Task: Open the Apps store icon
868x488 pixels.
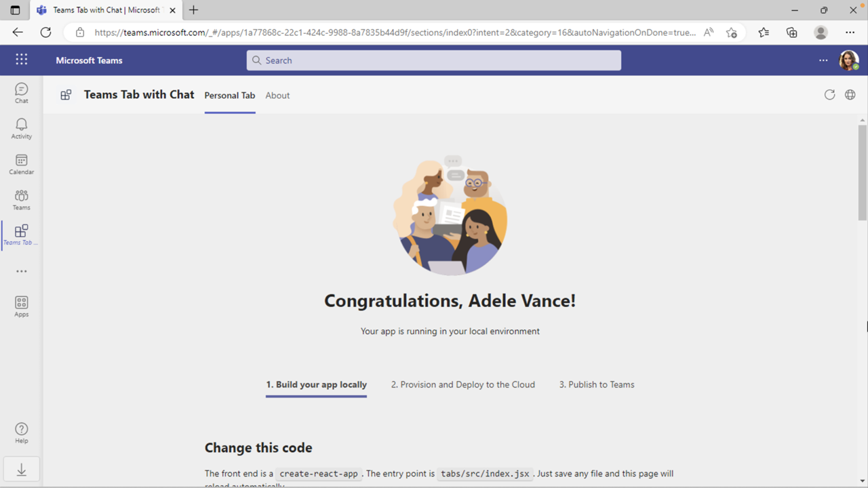Action: point(21,306)
